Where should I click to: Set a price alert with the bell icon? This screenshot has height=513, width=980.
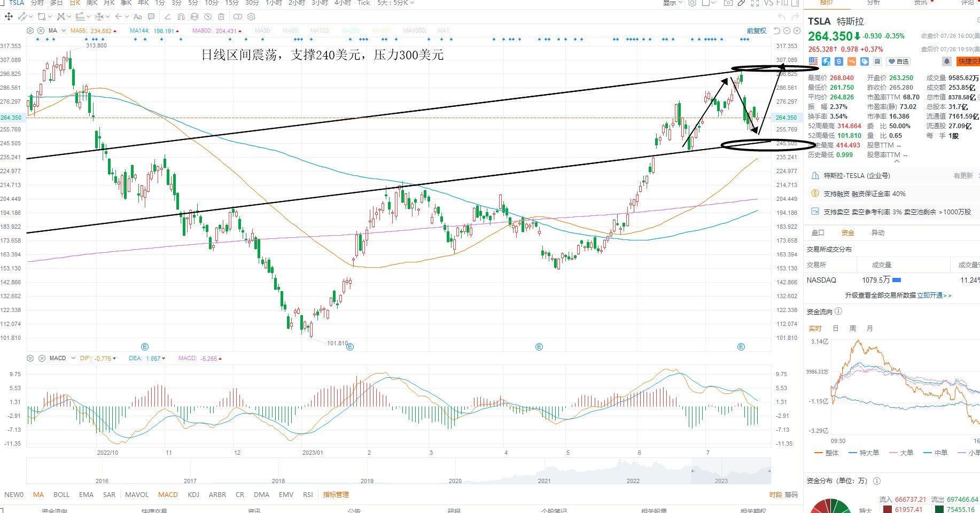tap(947, 61)
